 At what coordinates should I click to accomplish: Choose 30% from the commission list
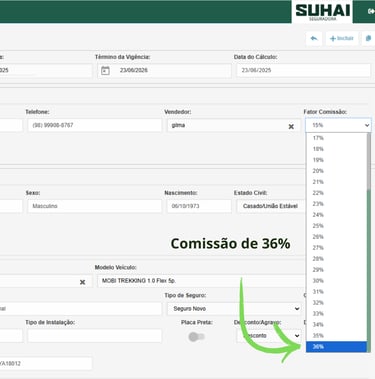pos(336,281)
